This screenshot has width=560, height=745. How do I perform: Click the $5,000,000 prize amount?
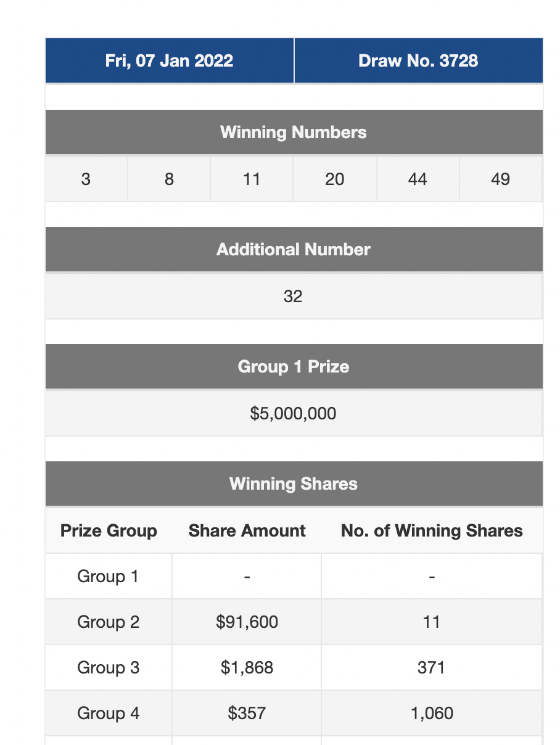point(294,413)
